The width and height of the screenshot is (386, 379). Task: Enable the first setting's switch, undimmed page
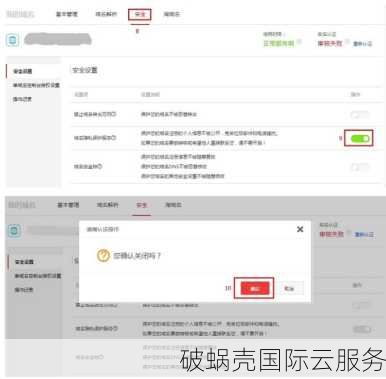360,115
